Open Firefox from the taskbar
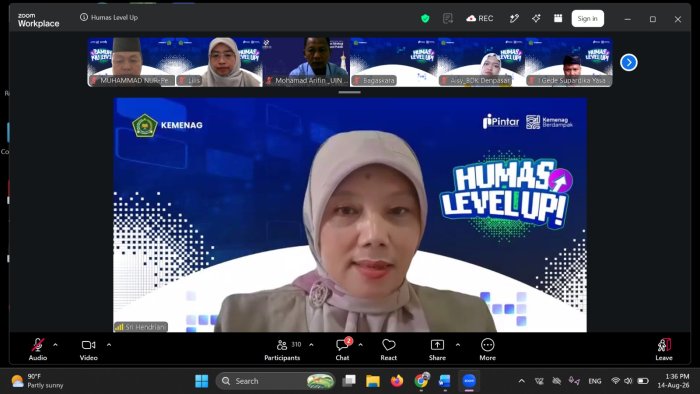 click(397, 381)
